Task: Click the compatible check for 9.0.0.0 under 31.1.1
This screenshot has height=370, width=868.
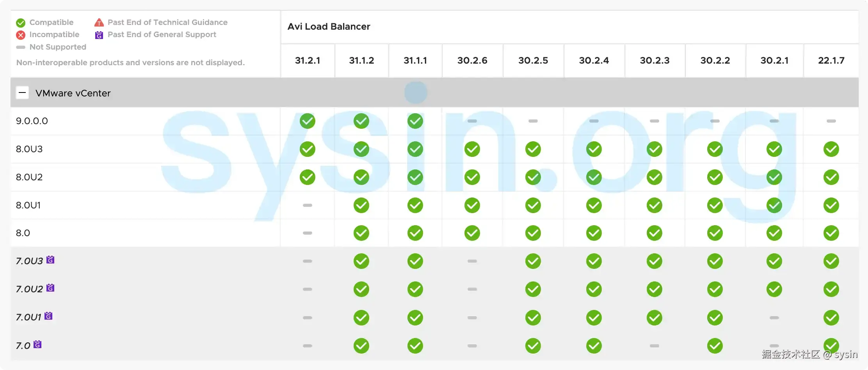Action: (415, 121)
